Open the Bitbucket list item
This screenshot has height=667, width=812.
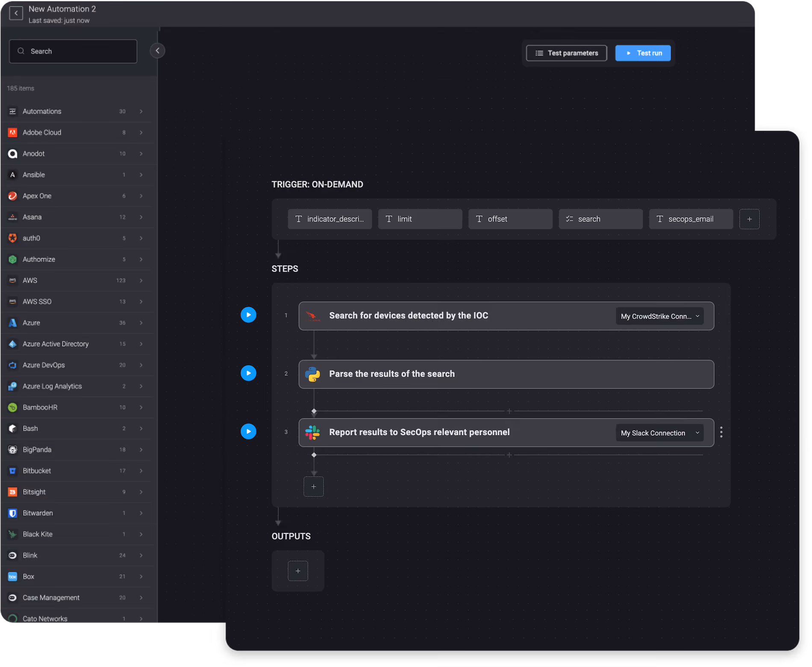click(x=77, y=471)
